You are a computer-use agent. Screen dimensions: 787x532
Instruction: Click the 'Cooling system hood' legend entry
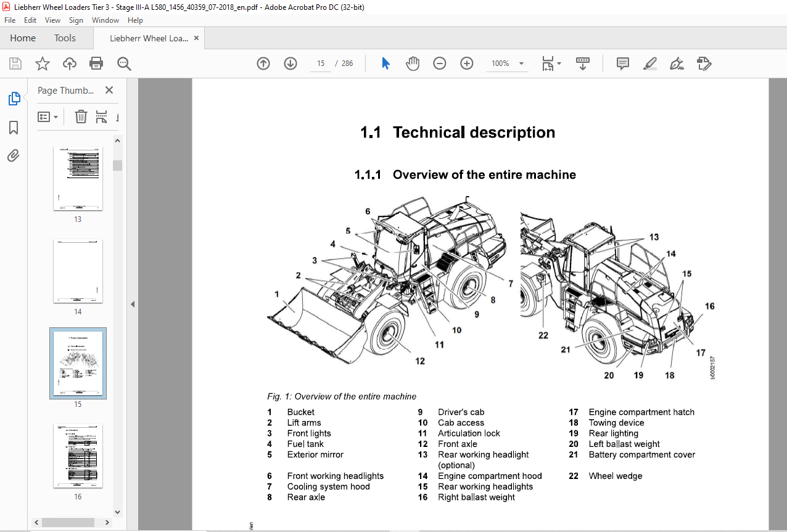(x=329, y=486)
